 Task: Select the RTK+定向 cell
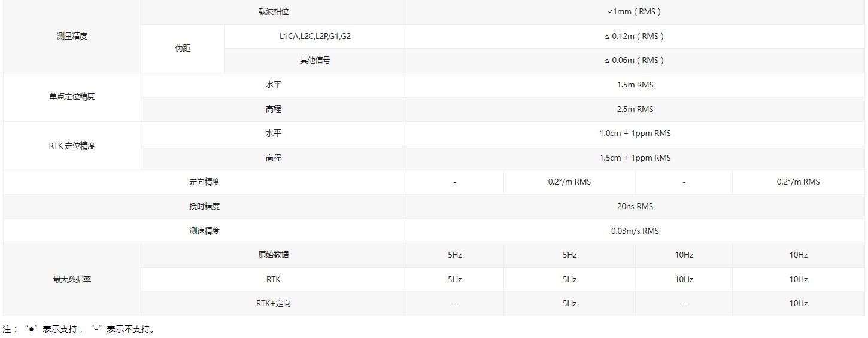[x=274, y=303]
